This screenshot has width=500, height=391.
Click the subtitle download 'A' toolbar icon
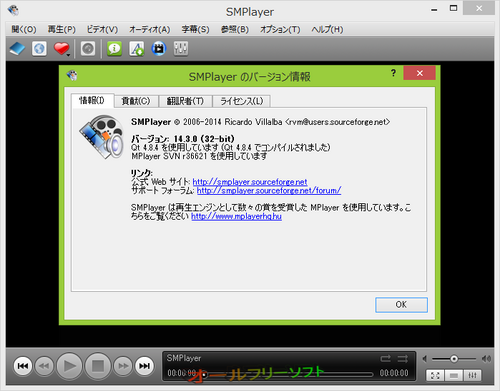[137, 49]
